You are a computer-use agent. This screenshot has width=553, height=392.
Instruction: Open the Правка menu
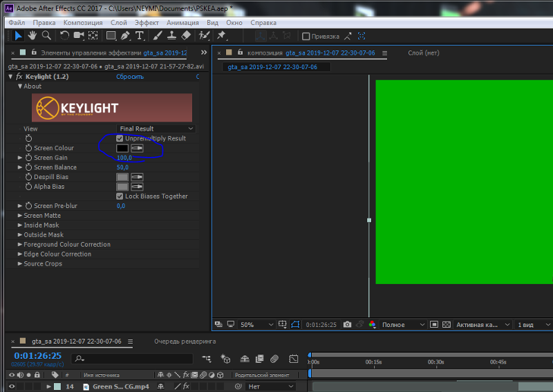[x=44, y=23]
